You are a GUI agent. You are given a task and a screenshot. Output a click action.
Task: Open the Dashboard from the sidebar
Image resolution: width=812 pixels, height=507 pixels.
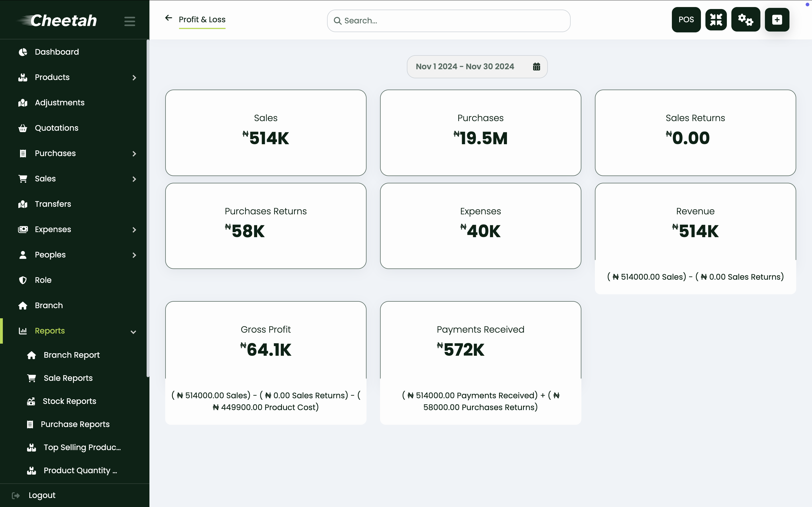pos(56,52)
